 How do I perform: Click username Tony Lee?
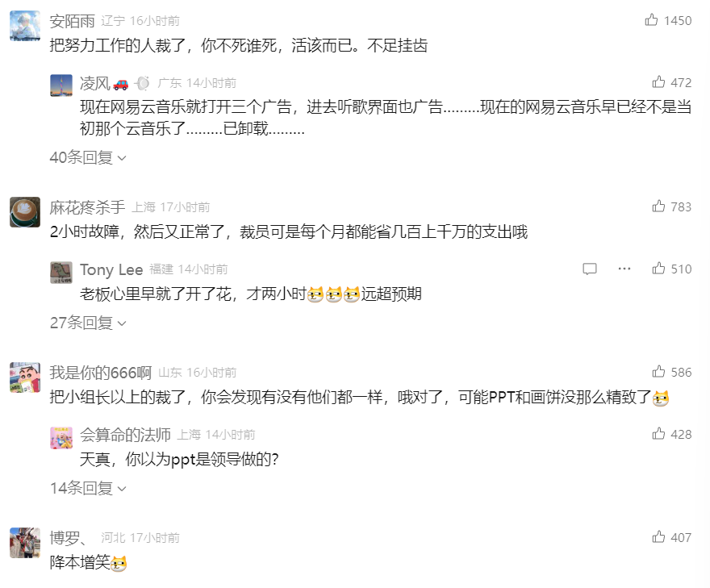(x=111, y=269)
